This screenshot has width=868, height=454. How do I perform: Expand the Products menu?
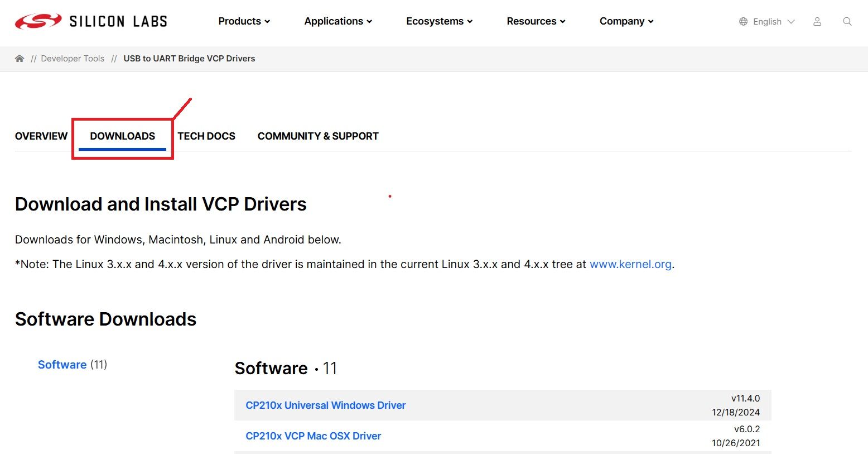click(x=244, y=21)
